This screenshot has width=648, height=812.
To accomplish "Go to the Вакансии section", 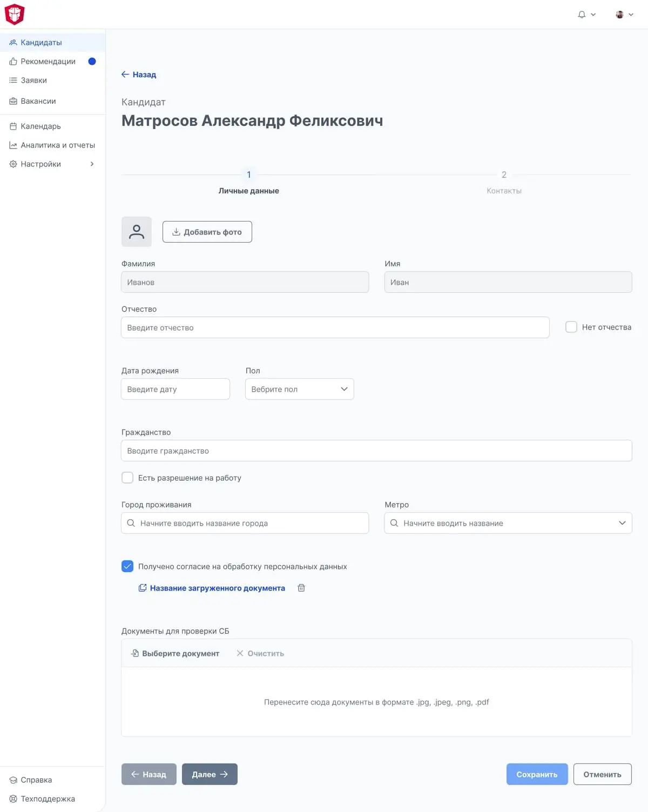I will point(38,101).
